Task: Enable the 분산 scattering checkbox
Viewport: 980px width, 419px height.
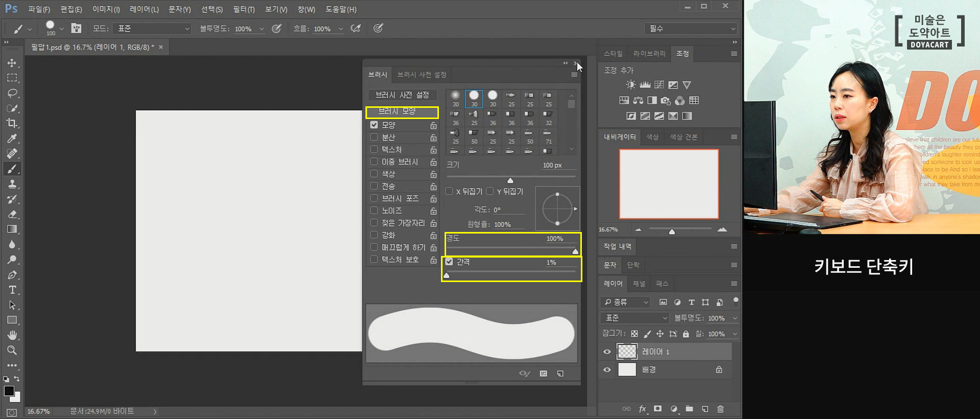Action: click(x=374, y=137)
